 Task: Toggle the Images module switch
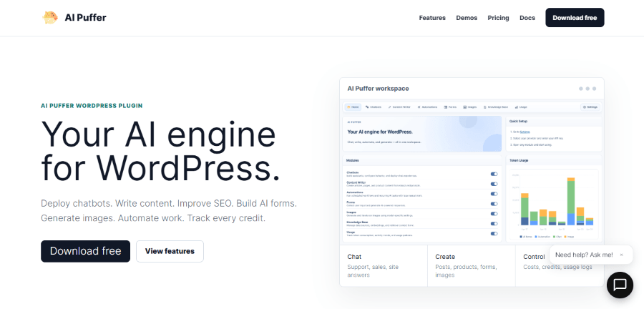point(494,214)
